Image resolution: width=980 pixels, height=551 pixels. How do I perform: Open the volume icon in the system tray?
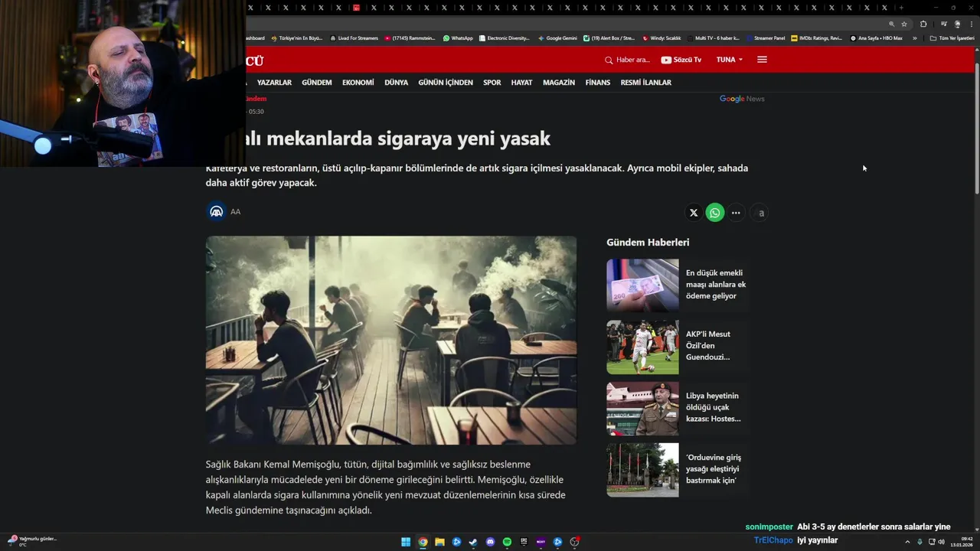click(x=941, y=542)
